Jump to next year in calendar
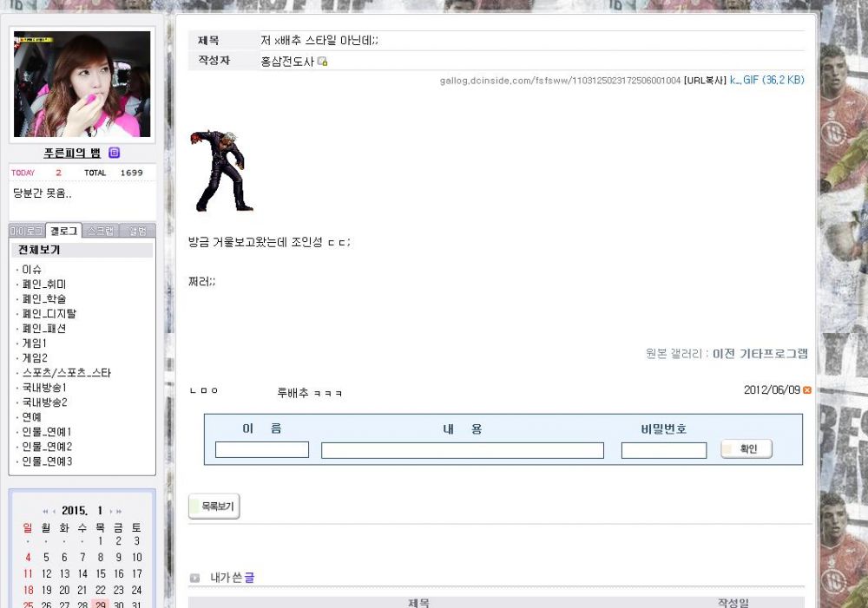The height and width of the screenshot is (608, 868). click(119, 512)
